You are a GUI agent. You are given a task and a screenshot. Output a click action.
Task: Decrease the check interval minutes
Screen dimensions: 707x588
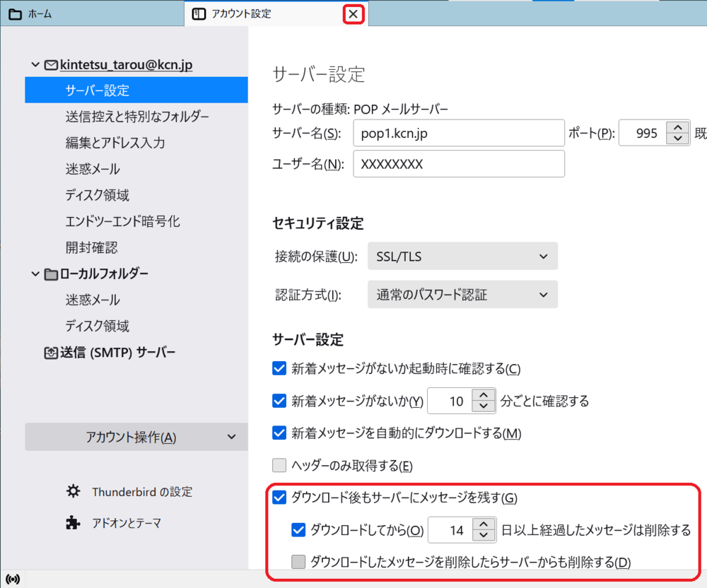(484, 406)
